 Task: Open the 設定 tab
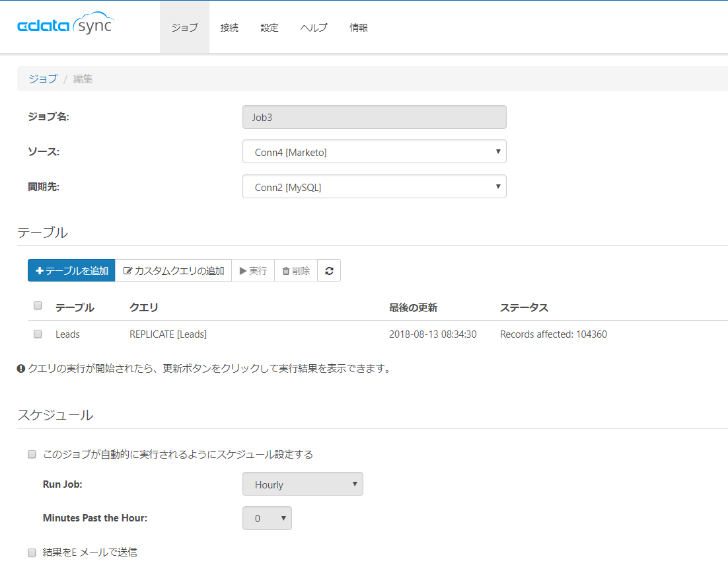(x=270, y=27)
